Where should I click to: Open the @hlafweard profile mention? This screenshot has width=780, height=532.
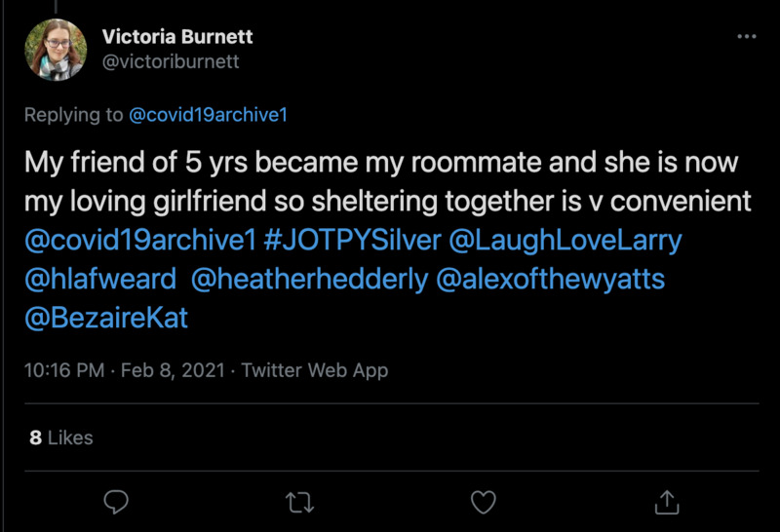tap(100, 280)
